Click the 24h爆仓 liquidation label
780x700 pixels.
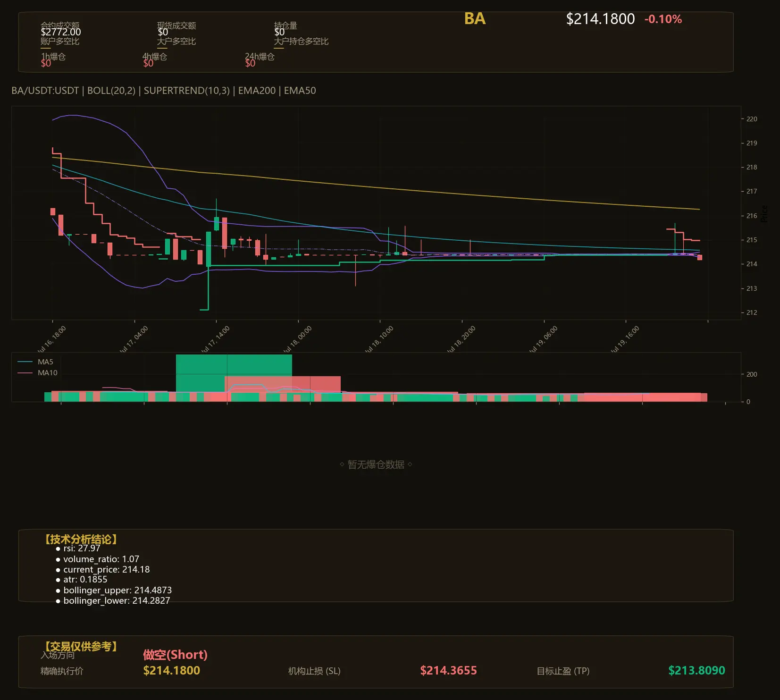tap(260, 57)
